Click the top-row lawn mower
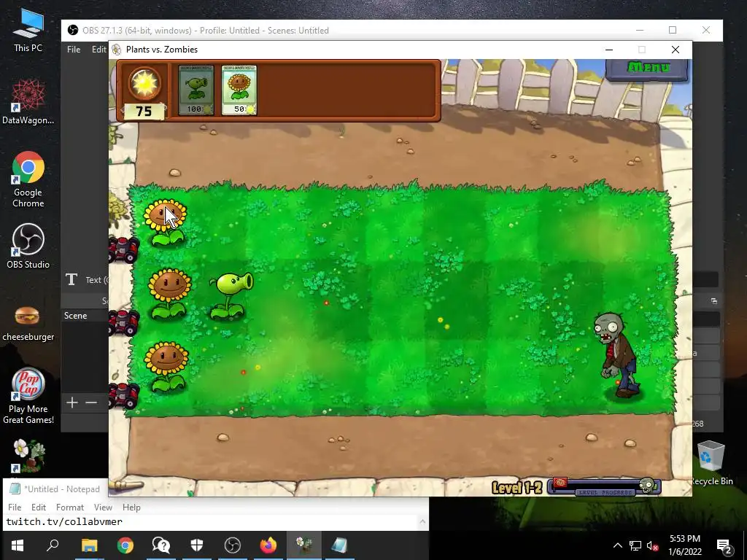The width and height of the screenshot is (747, 560). point(123,249)
